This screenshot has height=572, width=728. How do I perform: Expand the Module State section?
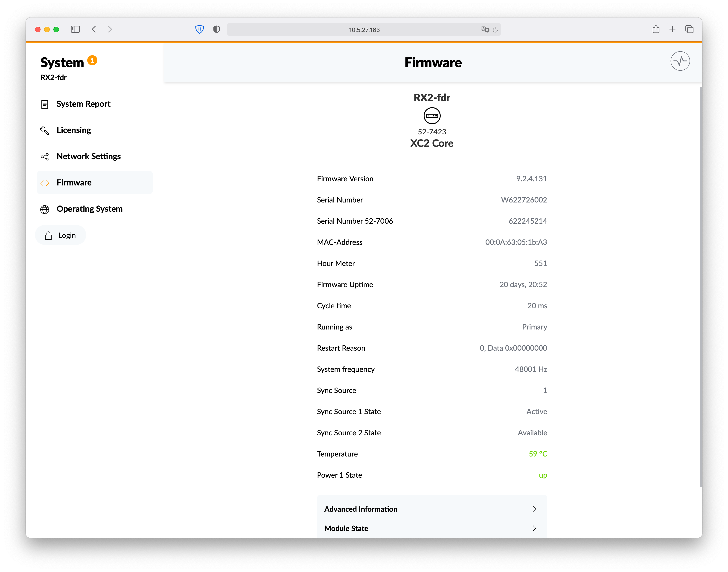[x=432, y=528]
